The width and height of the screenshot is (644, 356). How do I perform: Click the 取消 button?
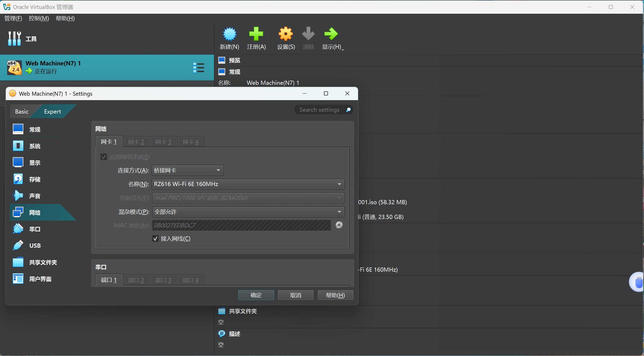coord(295,295)
